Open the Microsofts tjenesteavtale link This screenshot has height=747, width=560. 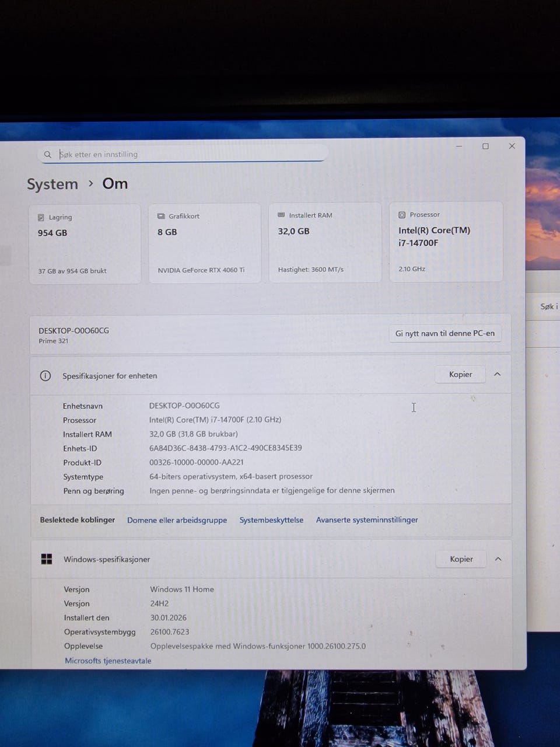tap(108, 661)
